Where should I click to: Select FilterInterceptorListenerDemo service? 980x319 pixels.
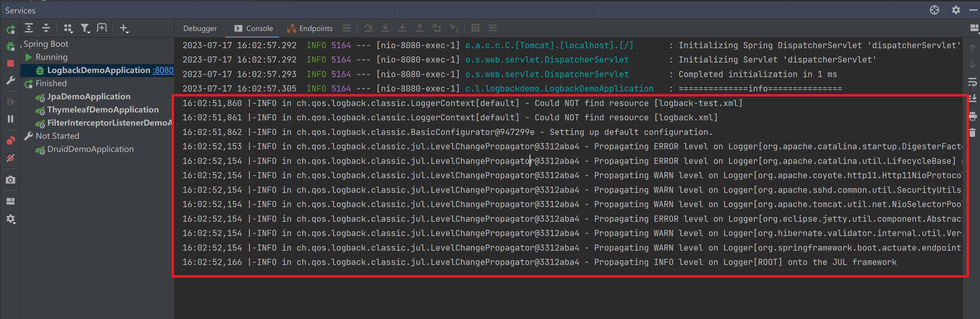109,123
